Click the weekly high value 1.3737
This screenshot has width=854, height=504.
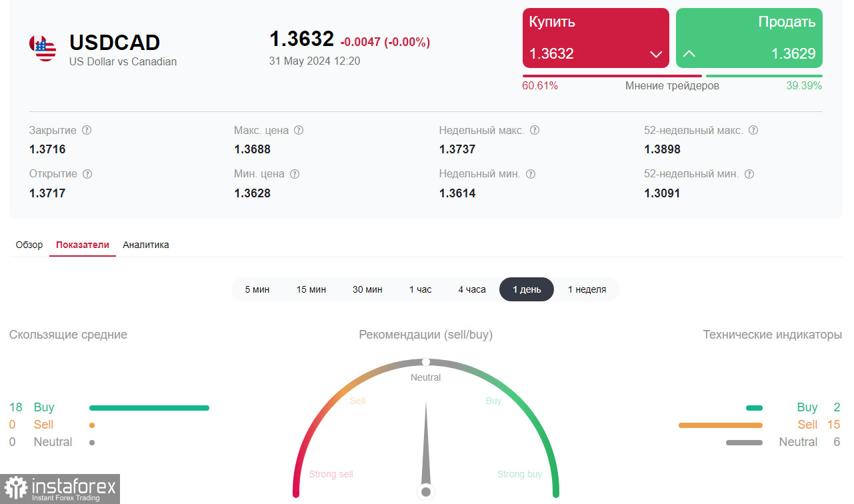click(x=457, y=149)
